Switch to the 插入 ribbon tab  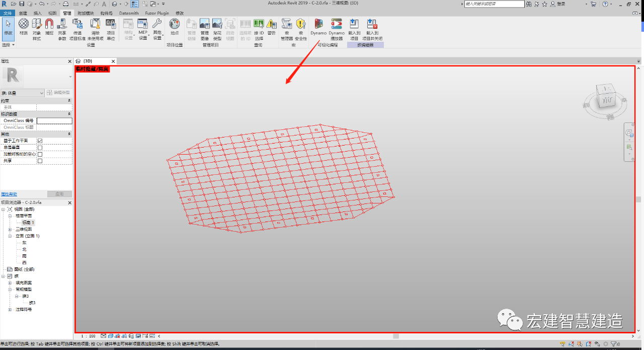(x=38, y=13)
